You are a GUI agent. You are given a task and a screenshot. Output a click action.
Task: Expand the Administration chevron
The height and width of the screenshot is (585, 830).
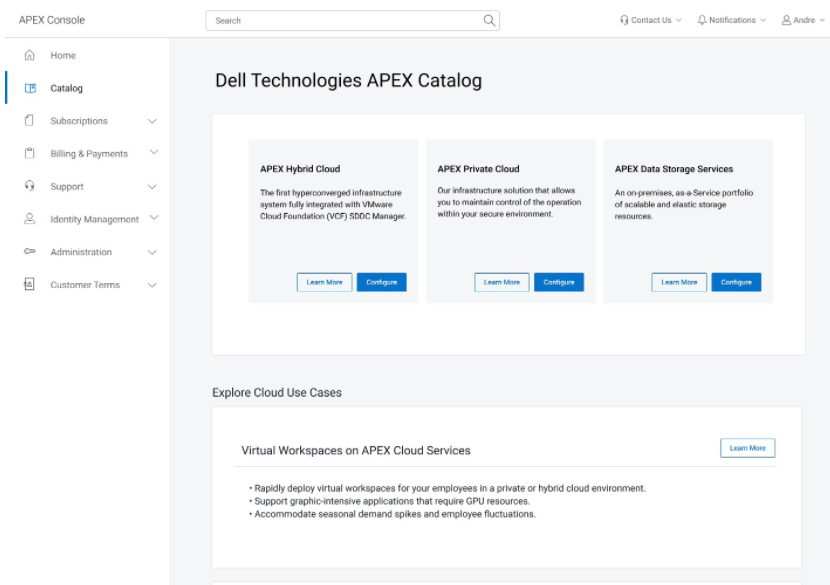click(x=152, y=253)
